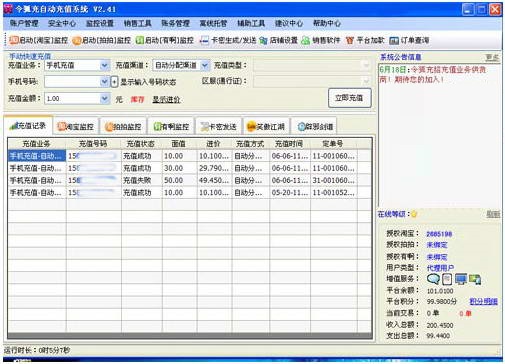Start the 拍拍 monitoring from the toolbar
This screenshot has height=364, width=505.
(x=102, y=40)
